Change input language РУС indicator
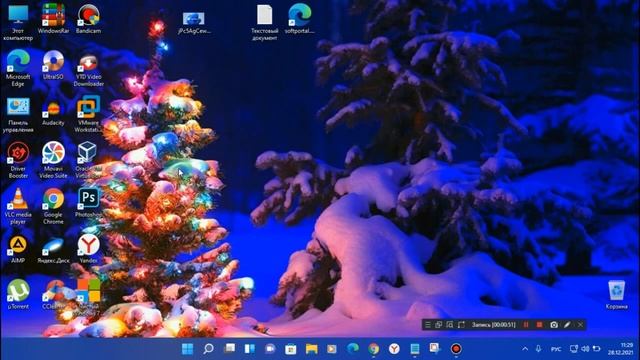This screenshot has height=360, width=640. click(556, 349)
